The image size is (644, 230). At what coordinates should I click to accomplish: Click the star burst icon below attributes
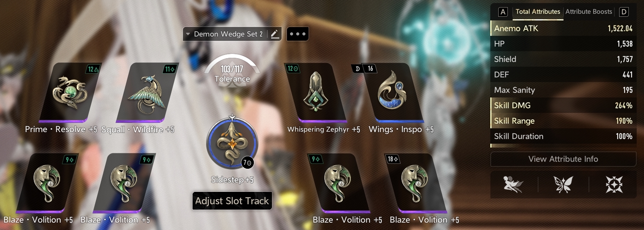(x=614, y=185)
